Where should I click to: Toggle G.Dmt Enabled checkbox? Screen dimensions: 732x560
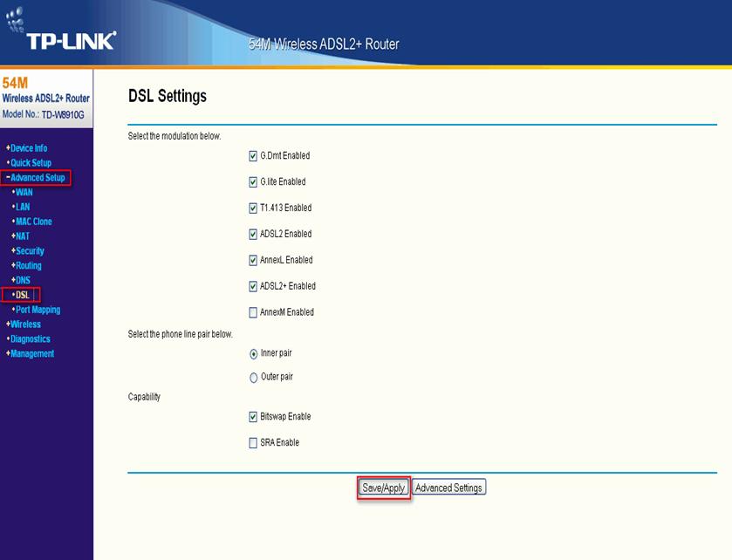click(x=253, y=156)
